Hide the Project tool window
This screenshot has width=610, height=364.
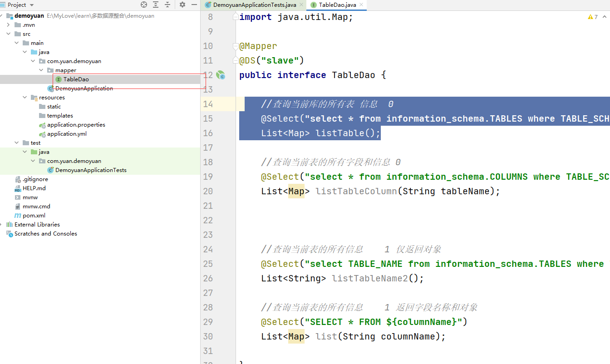[194, 4]
